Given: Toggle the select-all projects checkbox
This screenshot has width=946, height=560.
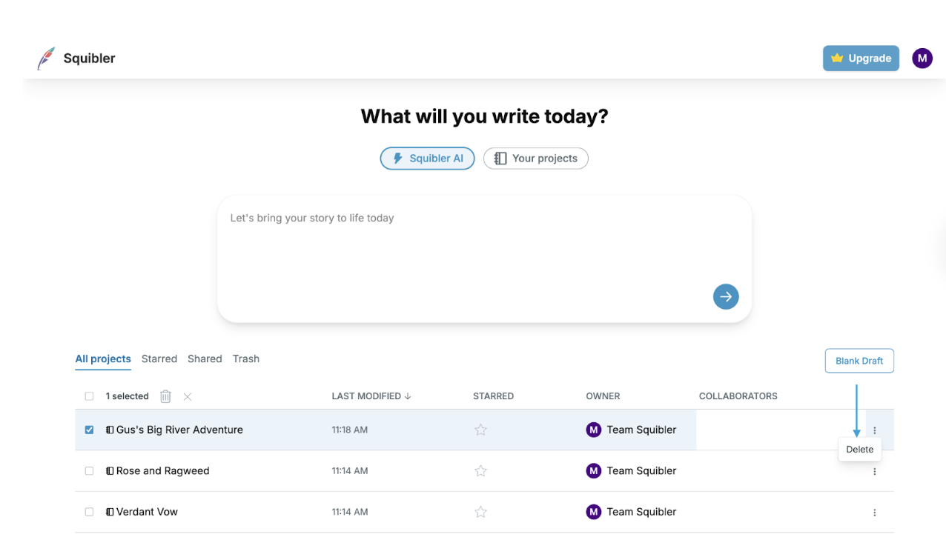Looking at the screenshot, I should (x=90, y=396).
